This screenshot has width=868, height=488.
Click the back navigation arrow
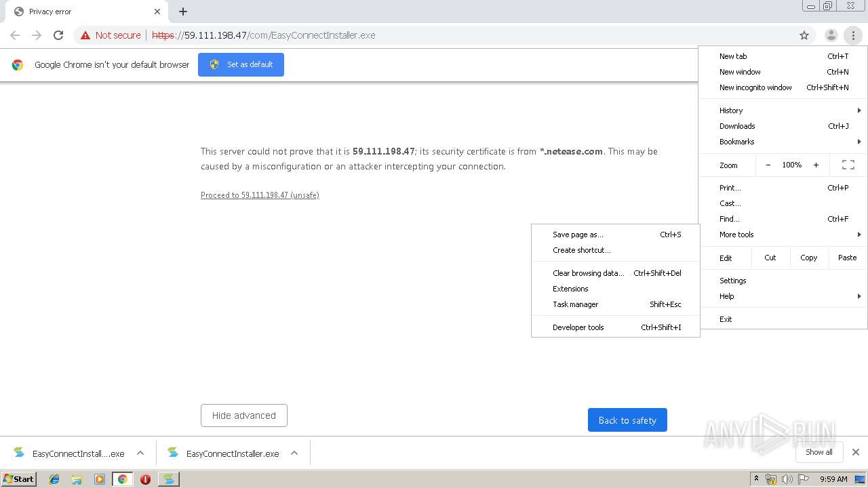[x=15, y=35]
